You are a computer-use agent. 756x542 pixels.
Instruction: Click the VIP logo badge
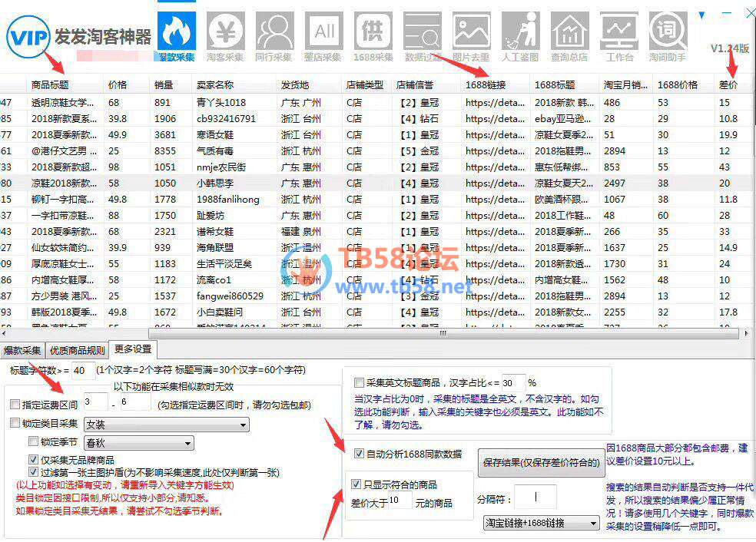28,37
